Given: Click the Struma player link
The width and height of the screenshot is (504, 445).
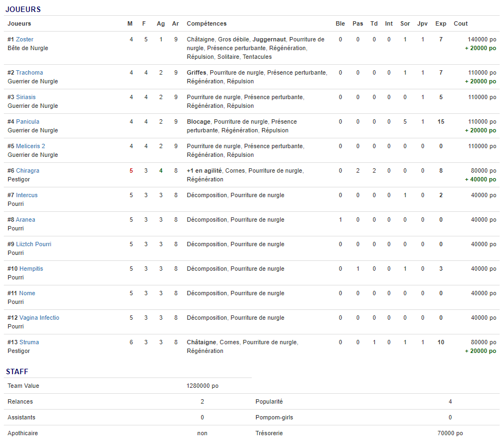Looking at the screenshot, I should 29,342.
